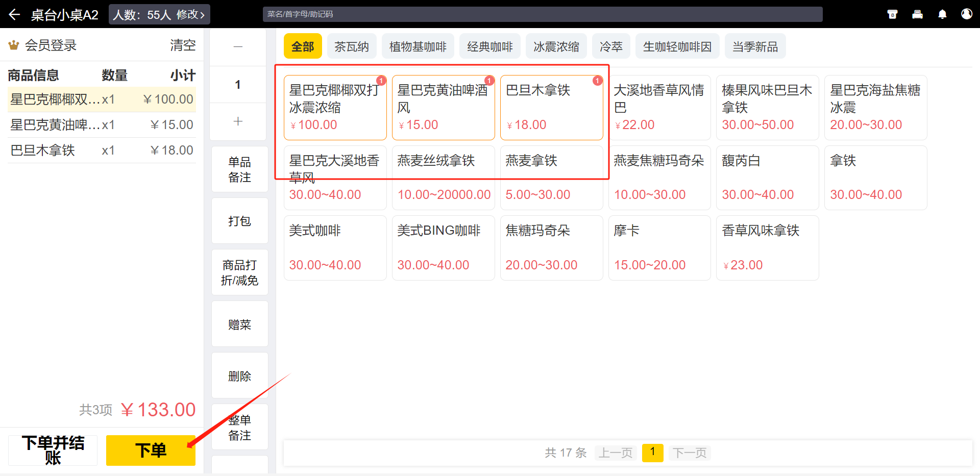The image size is (980, 476).
Task: Go to 下一页 next page
Action: (x=690, y=453)
